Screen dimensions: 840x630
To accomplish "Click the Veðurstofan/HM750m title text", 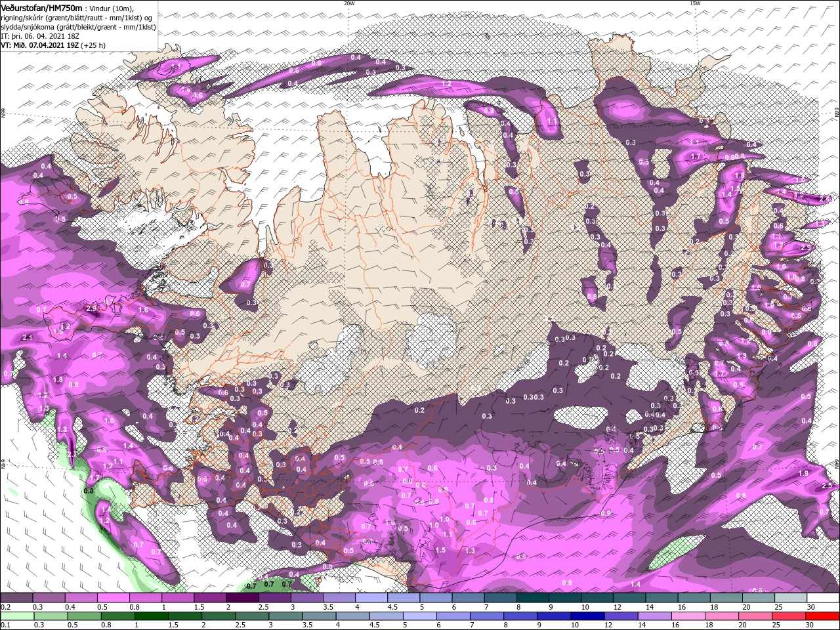I will pos(41,7).
